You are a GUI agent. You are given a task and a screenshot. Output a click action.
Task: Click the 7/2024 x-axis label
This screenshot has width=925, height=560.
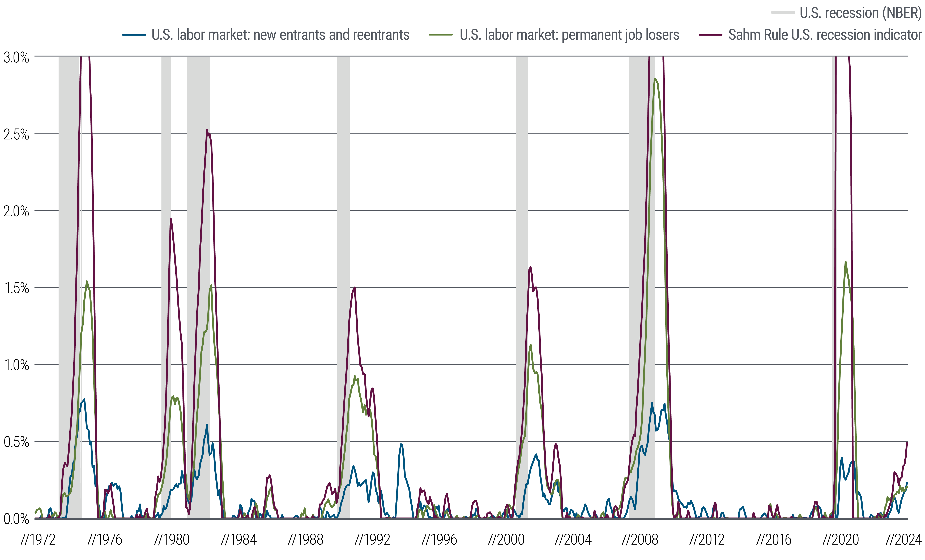902,540
